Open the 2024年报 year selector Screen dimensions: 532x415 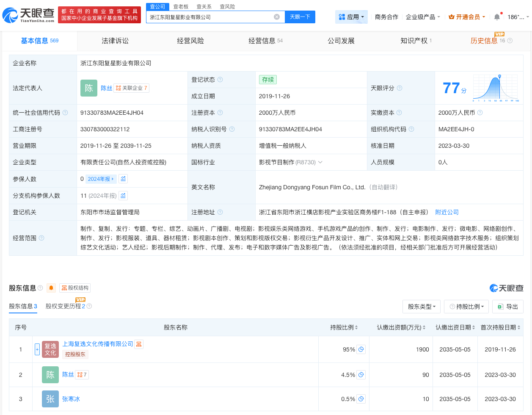(x=101, y=179)
